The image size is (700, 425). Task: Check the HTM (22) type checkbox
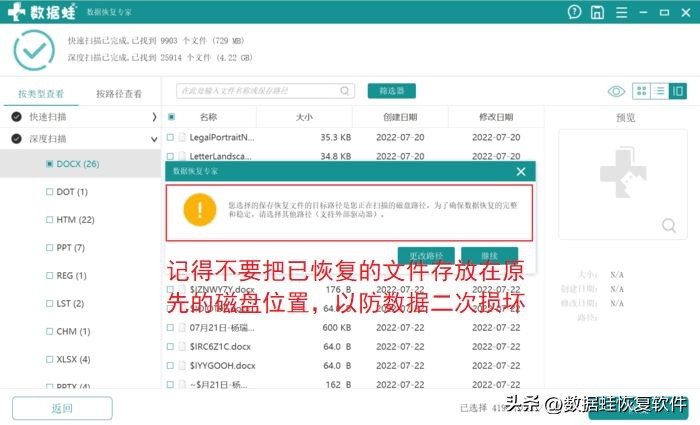click(50, 220)
